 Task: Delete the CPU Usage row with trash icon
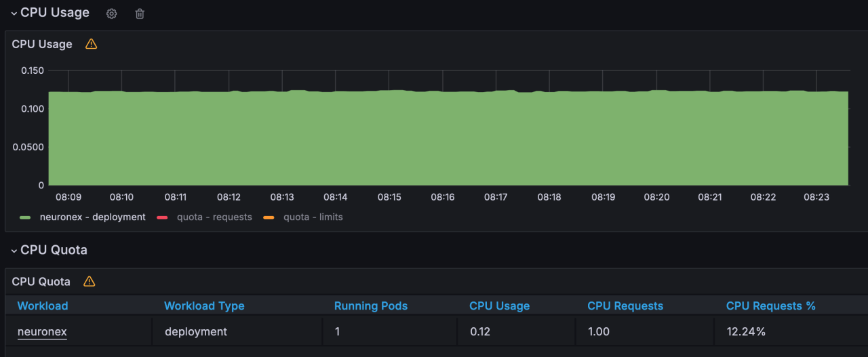tap(140, 14)
